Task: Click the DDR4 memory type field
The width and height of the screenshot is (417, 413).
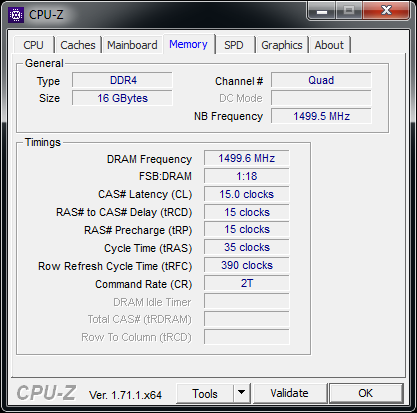Action: 122,80
